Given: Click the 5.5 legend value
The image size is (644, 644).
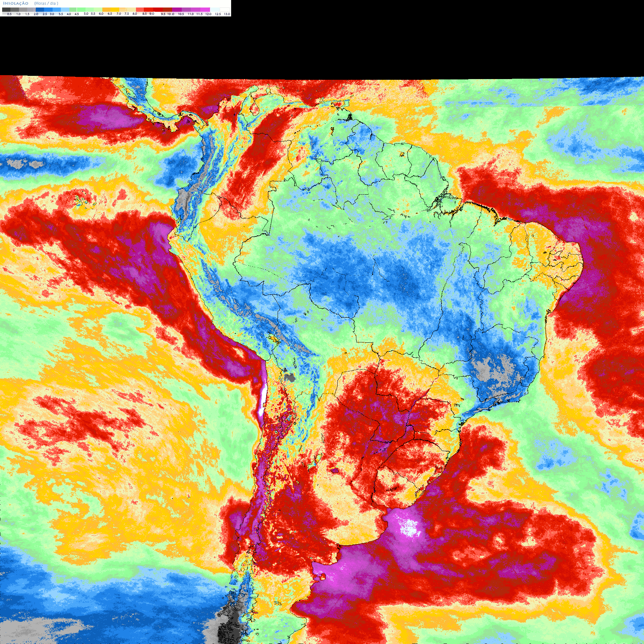Looking at the screenshot, I should tap(93, 14).
